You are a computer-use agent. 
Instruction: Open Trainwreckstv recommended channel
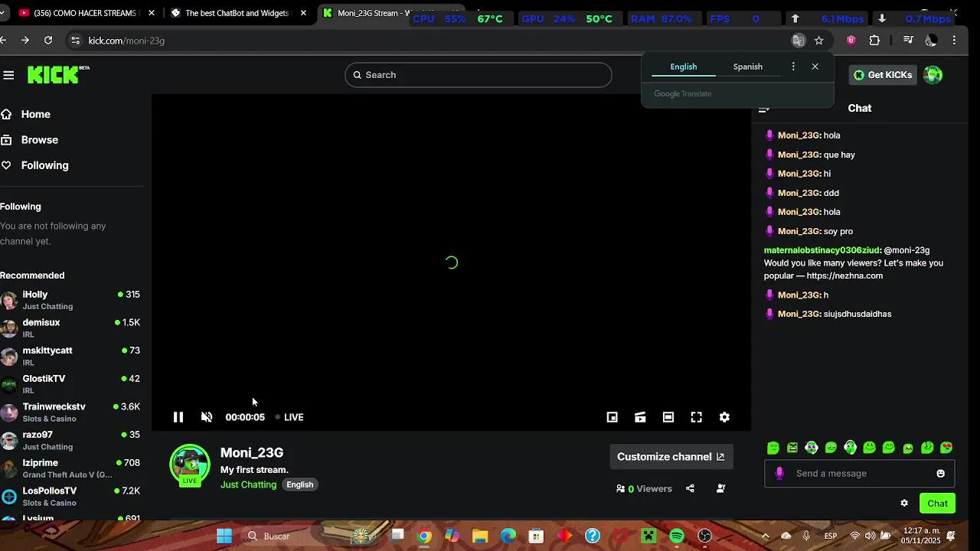[70, 412]
